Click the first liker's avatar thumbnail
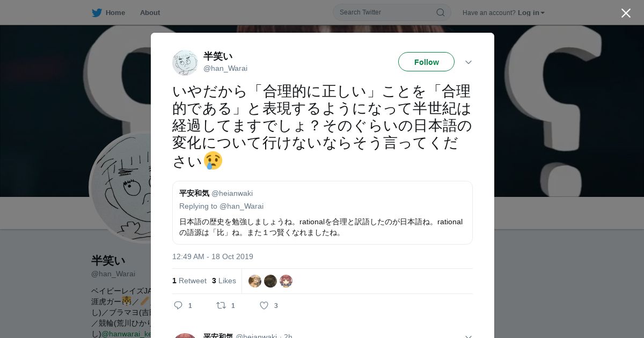This screenshot has height=338, width=644. 255,281
